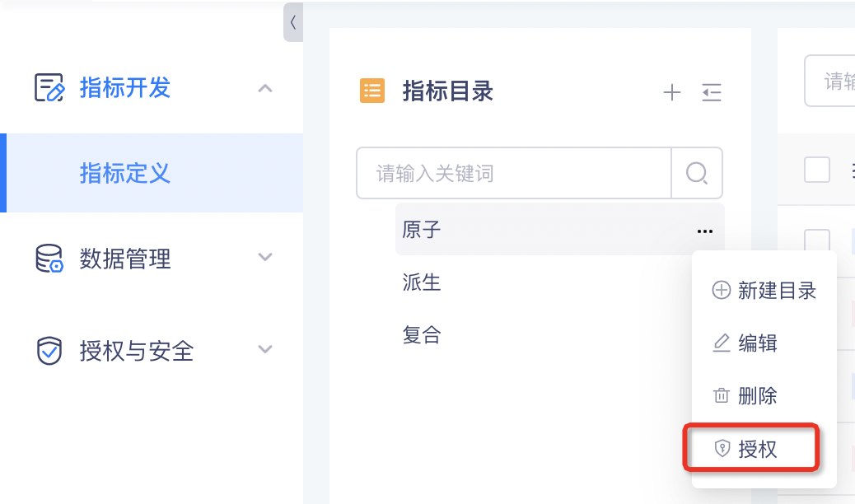Click the search magnifier icon
Image resolution: width=855 pixels, height=504 pixels.
[x=697, y=173]
